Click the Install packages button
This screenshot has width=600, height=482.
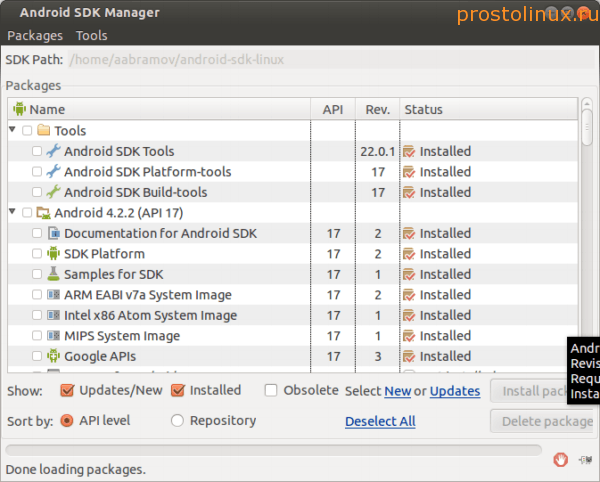click(529, 391)
